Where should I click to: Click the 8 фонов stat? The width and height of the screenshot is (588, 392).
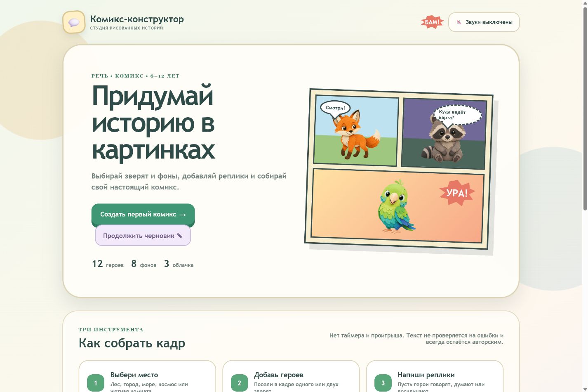pos(143,264)
